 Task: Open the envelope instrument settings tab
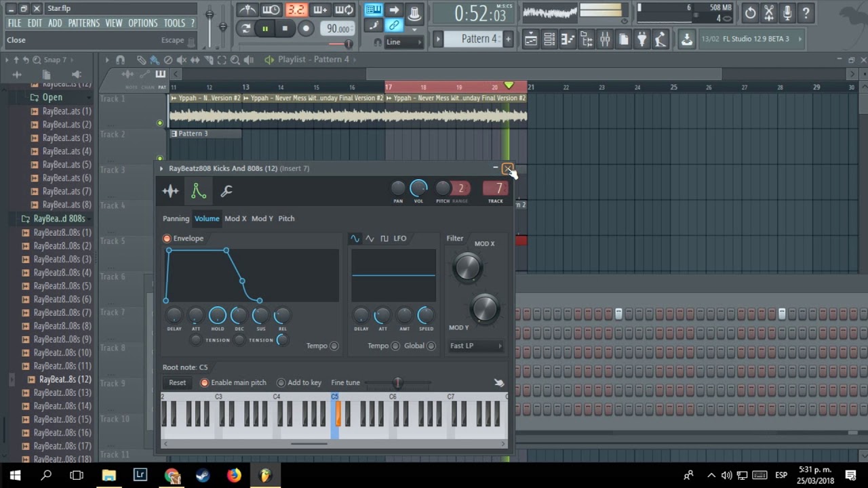199,192
